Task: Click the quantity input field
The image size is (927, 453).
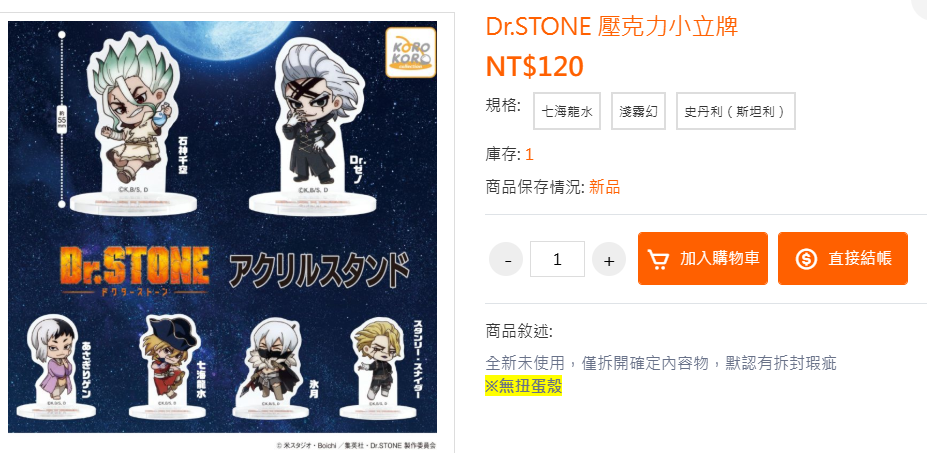Action: pyautogui.click(x=557, y=259)
